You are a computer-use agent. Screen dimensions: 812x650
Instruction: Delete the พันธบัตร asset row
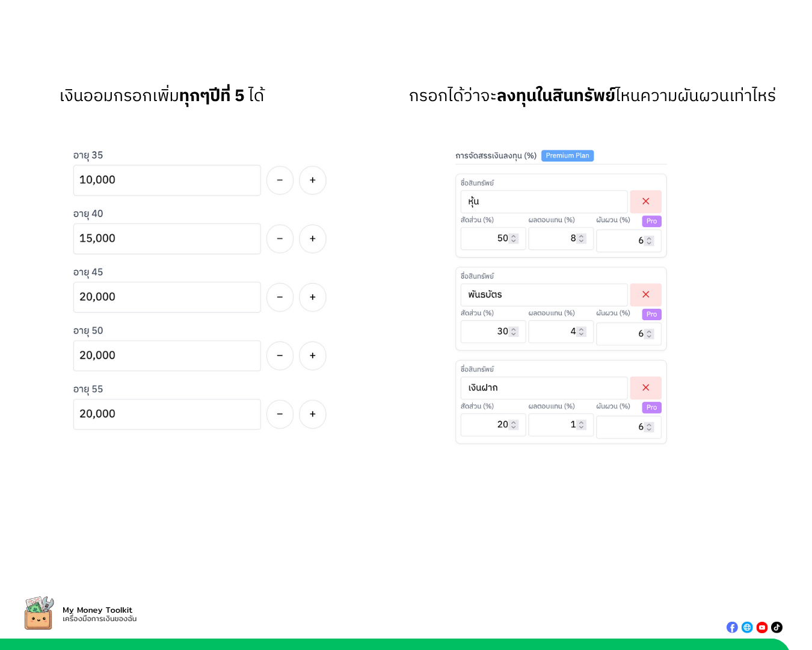tap(645, 295)
